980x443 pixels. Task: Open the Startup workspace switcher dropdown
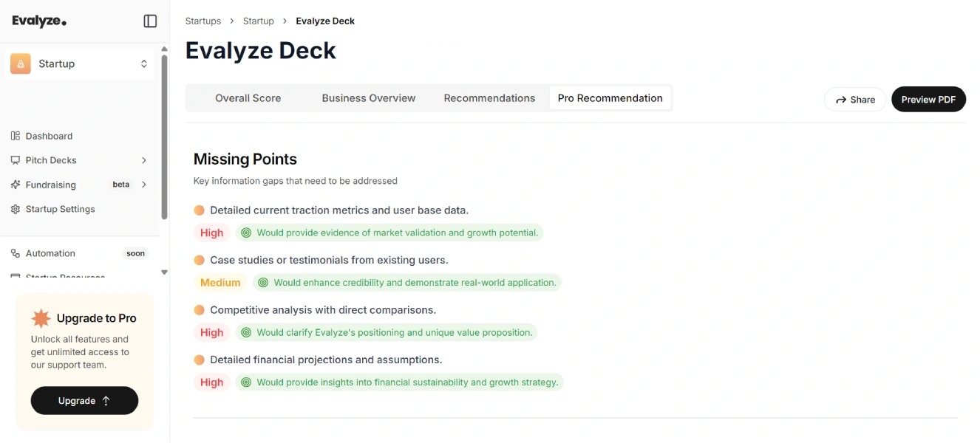[80, 63]
